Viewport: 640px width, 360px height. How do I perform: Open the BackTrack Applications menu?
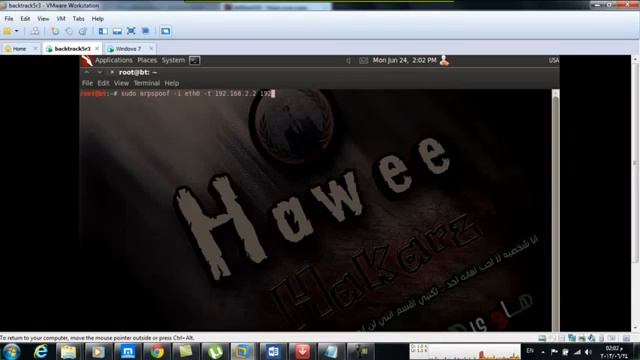[x=113, y=60]
